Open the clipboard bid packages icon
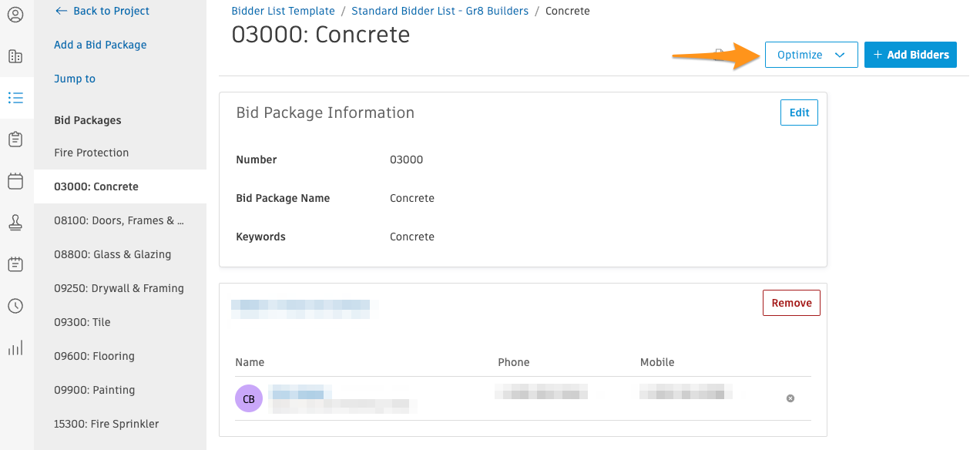980x450 pixels. point(16,139)
